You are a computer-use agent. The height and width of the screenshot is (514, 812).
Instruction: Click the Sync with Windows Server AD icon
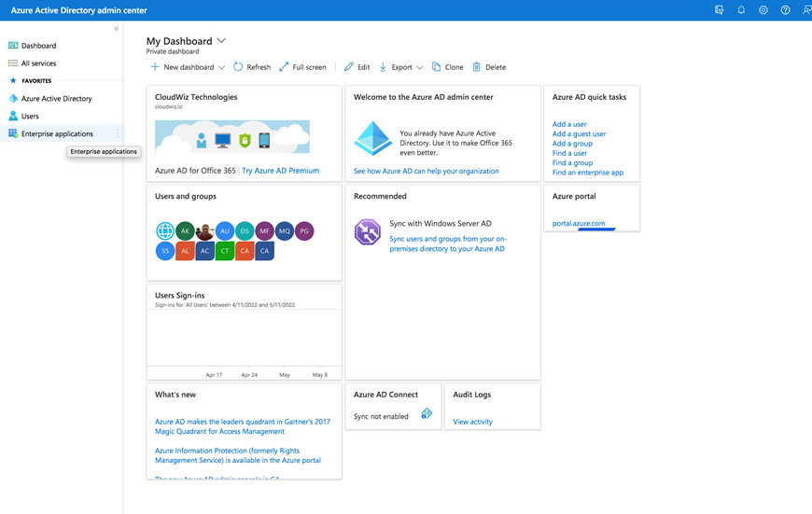[367, 232]
